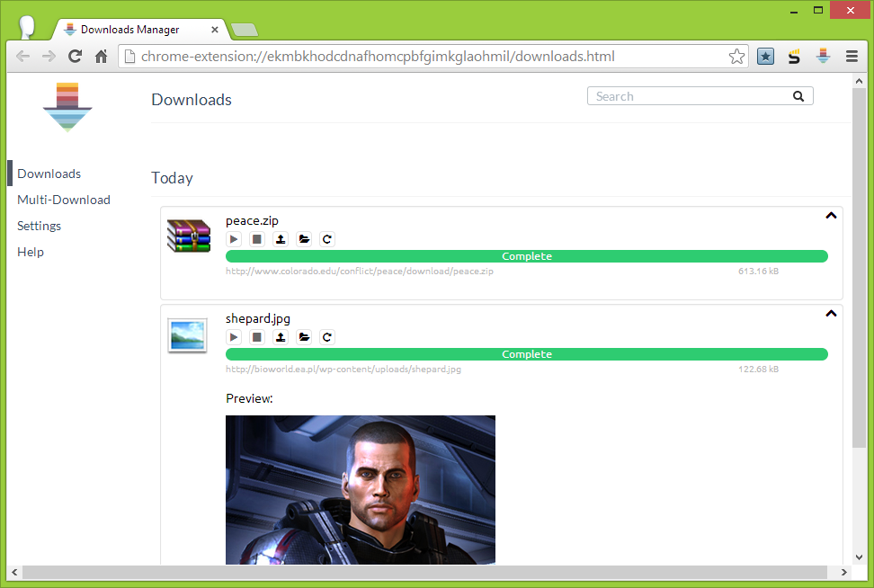Retry shepard.jpg download with refresh icon

(327, 337)
